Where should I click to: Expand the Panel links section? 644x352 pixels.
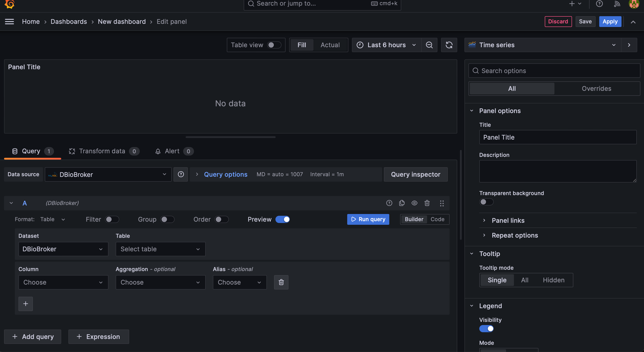pos(508,220)
